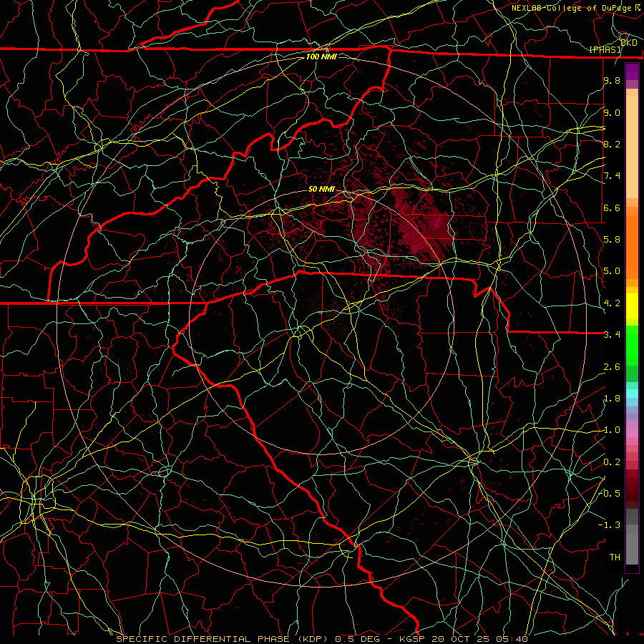
Task: Click the 9.0 value on the color scale
Action: pos(612,112)
